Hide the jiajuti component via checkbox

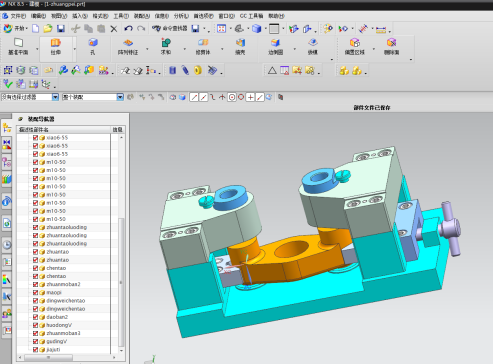click(x=35, y=350)
